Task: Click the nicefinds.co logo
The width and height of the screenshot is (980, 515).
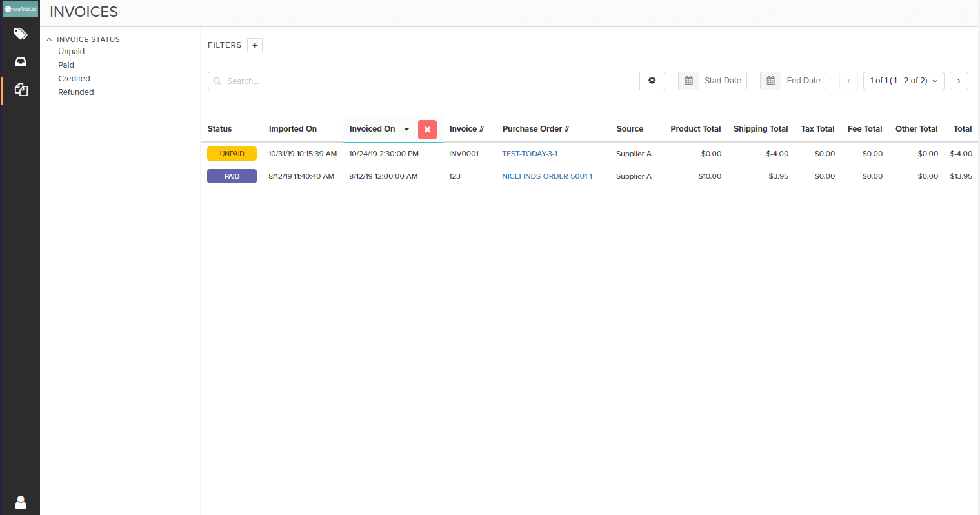Action: [20, 9]
